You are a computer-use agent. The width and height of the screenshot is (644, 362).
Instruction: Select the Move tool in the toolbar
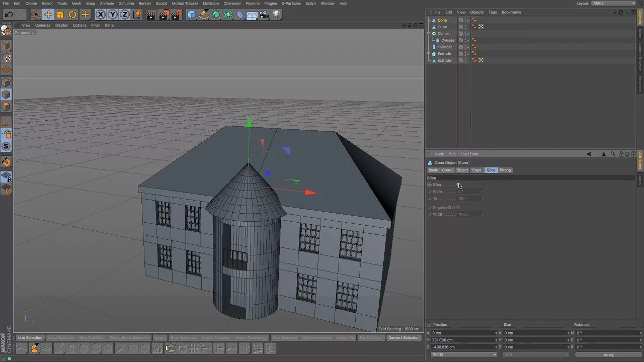[x=48, y=15]
